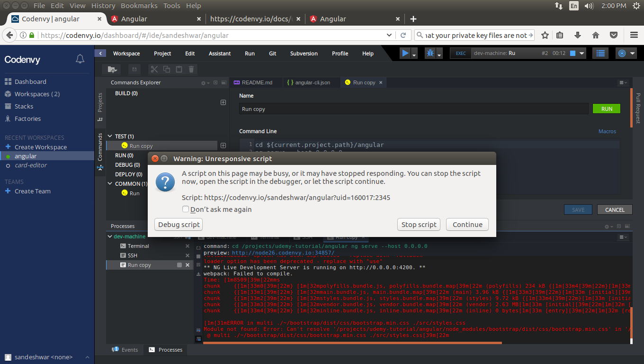This screenshot has width=644, height=364.
Task: Run the workspace with the Play button
Action: [405, 53]
